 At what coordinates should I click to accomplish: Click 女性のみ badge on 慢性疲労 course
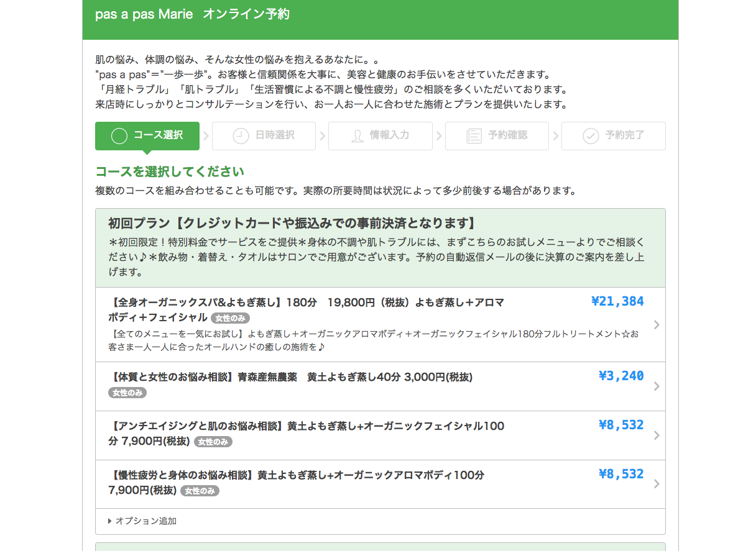(200, 491)
